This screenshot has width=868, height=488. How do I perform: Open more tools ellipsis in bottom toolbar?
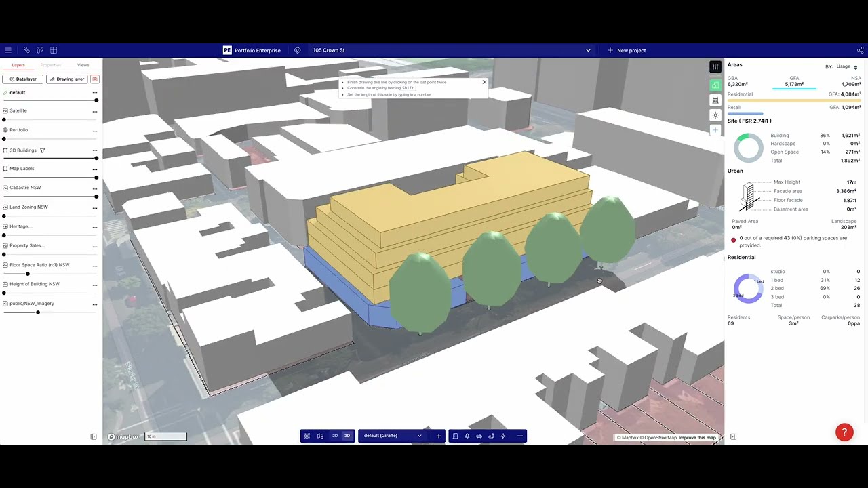tap(520, 436)
